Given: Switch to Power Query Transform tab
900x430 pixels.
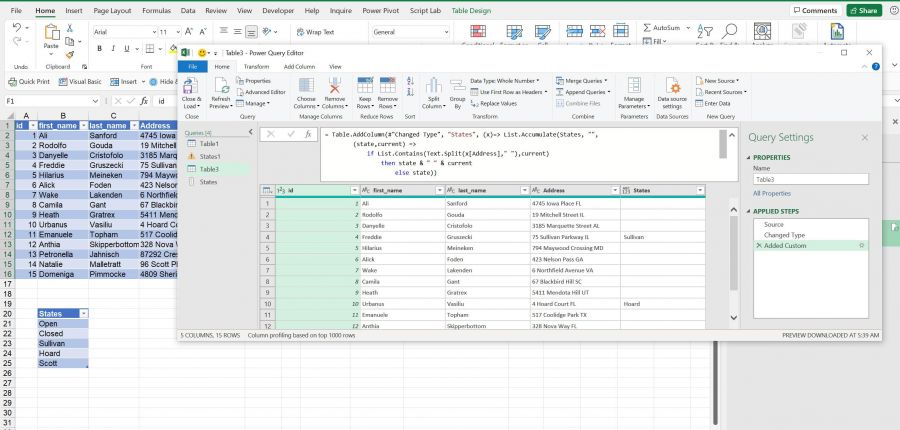Looking at the screenshot, I should [256, 67].
